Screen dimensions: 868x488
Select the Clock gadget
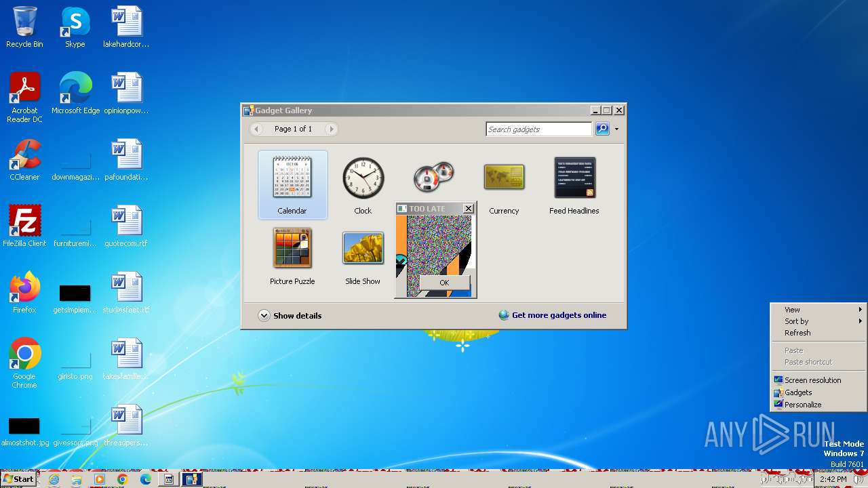pyautogui.click(x=363, y=185)
